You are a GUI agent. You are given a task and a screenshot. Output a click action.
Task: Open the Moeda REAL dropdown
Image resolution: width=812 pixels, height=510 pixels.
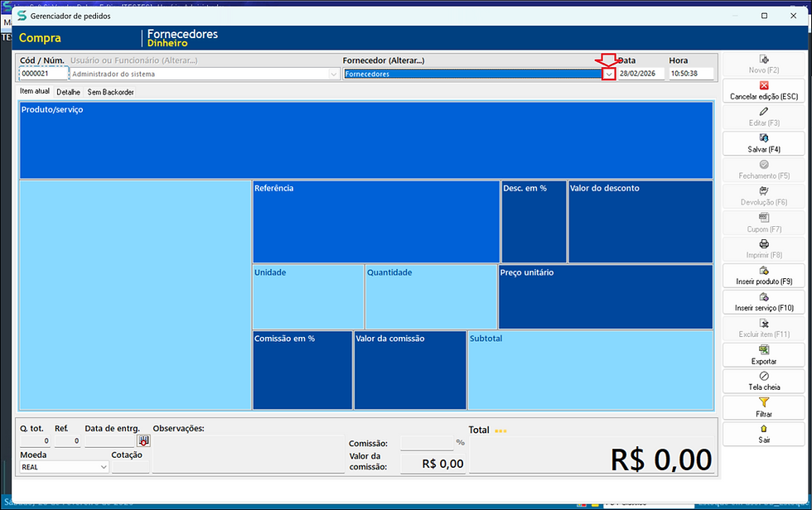[x=104, y=467]
